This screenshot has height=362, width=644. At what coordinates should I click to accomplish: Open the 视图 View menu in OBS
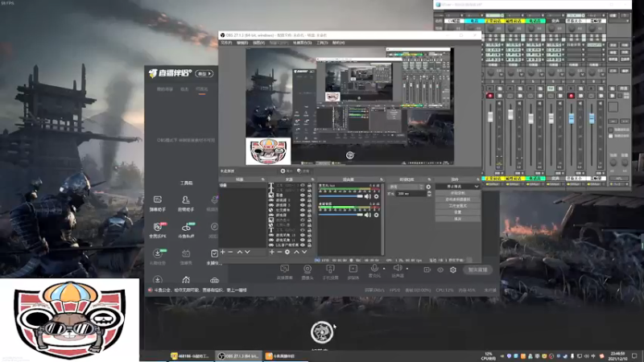pos(258,43)
